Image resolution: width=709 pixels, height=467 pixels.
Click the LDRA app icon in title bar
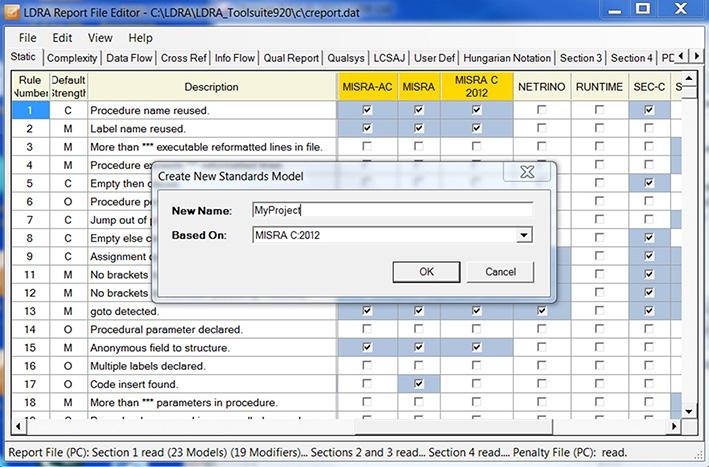tap(12, 12)
